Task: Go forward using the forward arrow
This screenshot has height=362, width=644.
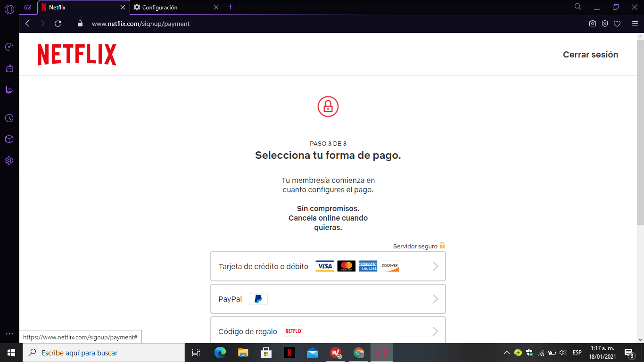Action: (42, 24)
